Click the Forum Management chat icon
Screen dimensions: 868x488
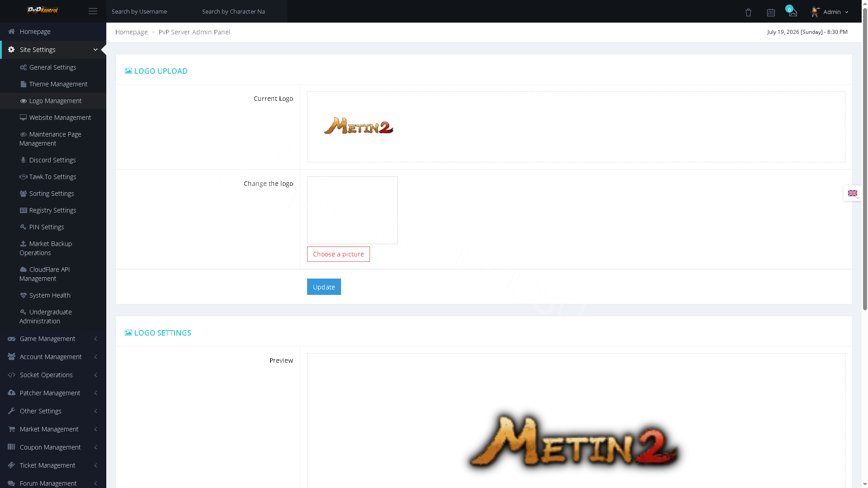11,483
